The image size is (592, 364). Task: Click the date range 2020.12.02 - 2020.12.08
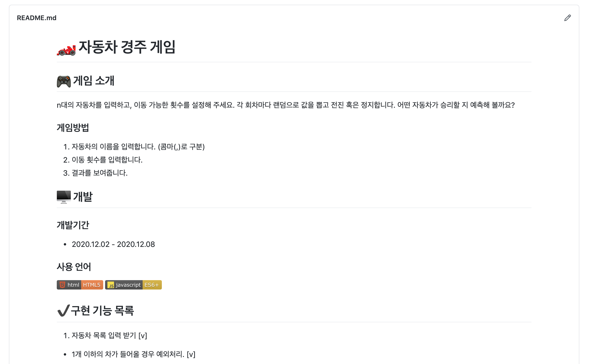click(113, 244)
